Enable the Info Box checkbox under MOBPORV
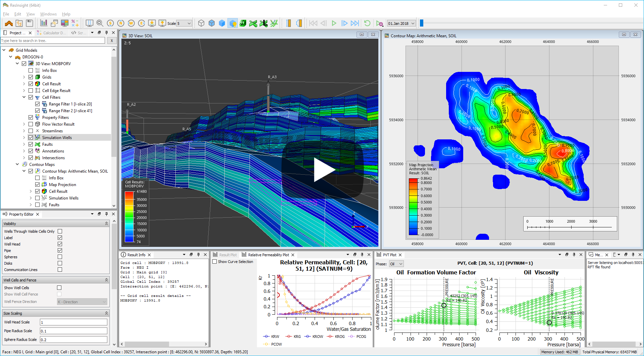Viewport: 644px width, 356px height. tap(31, 71)
